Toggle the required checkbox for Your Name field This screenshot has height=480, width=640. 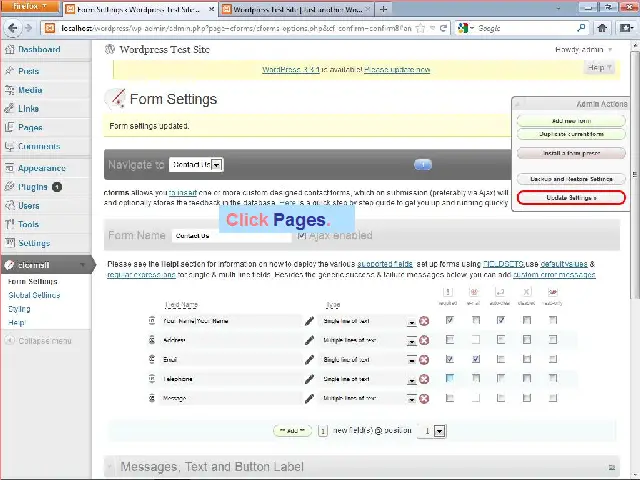click(x=450, y=320)
